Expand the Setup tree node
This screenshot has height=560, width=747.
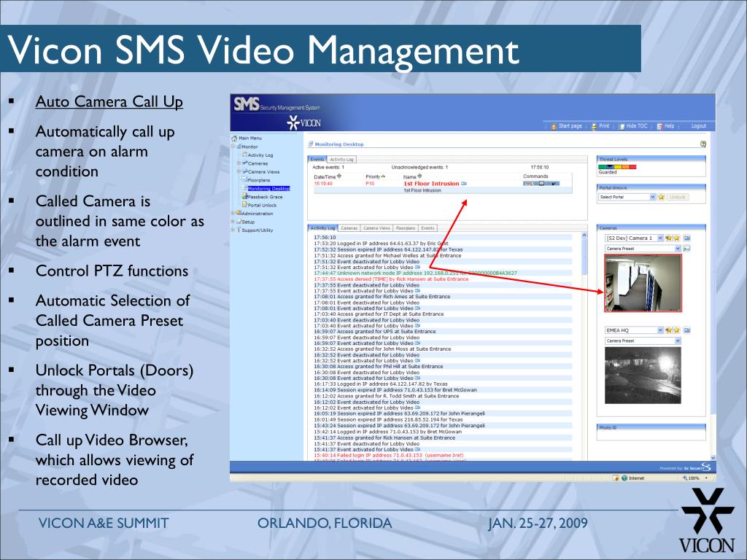[233, 222]
